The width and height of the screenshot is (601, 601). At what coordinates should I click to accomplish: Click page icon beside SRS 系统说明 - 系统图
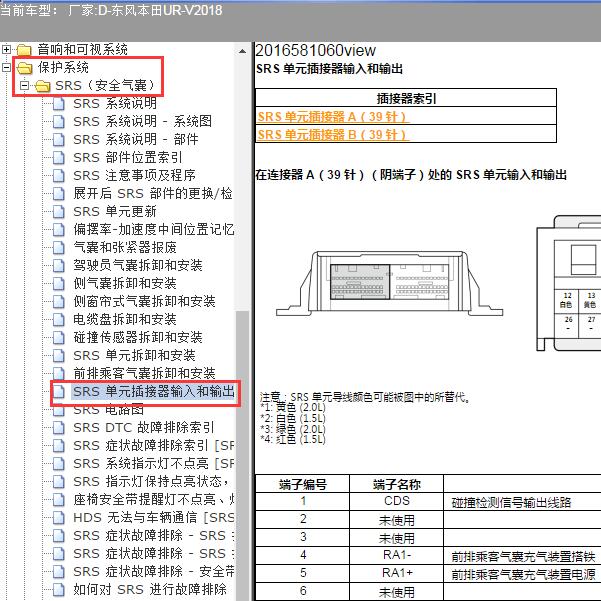[x=59, y=122]
